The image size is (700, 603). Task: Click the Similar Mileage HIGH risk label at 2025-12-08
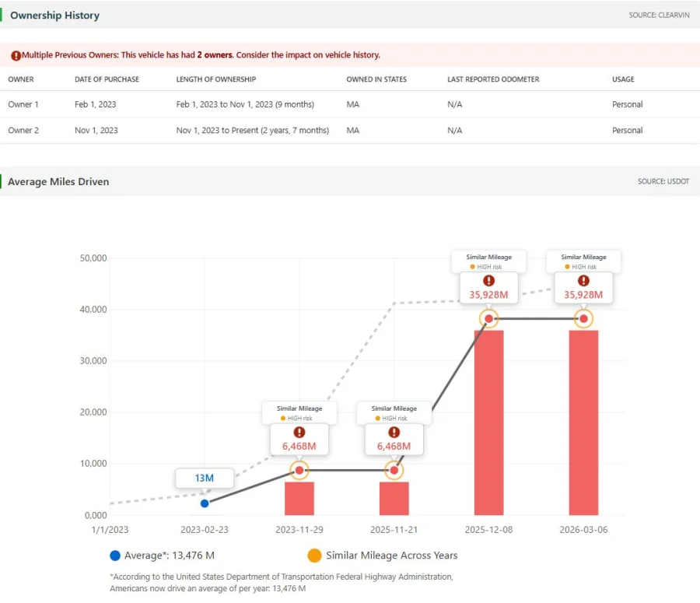489,261
